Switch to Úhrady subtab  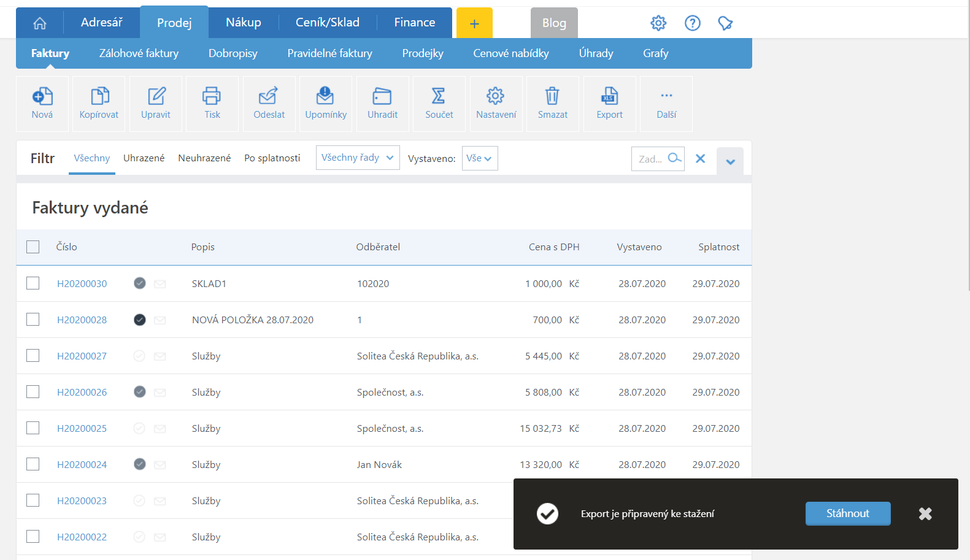pyautogui.click(x=596, y=53)
